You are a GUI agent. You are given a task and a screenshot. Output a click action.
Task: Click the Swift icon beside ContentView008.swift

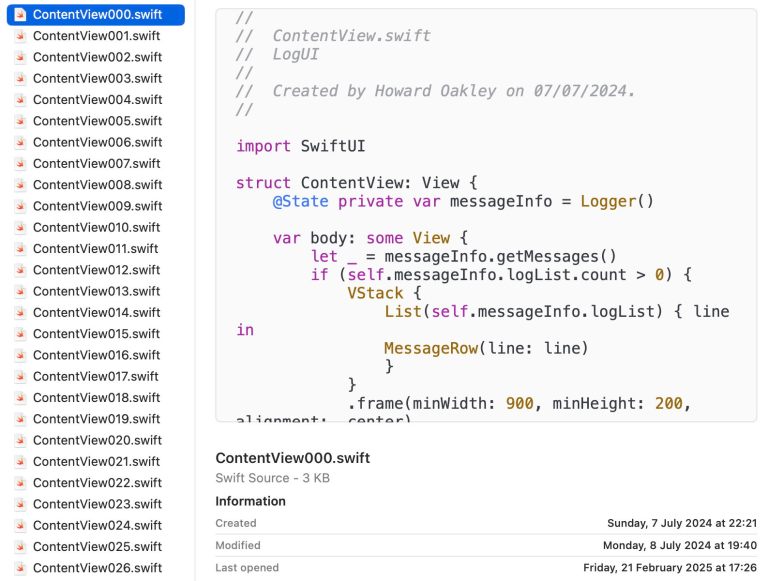pyautogui.click(x=20, y=185)
